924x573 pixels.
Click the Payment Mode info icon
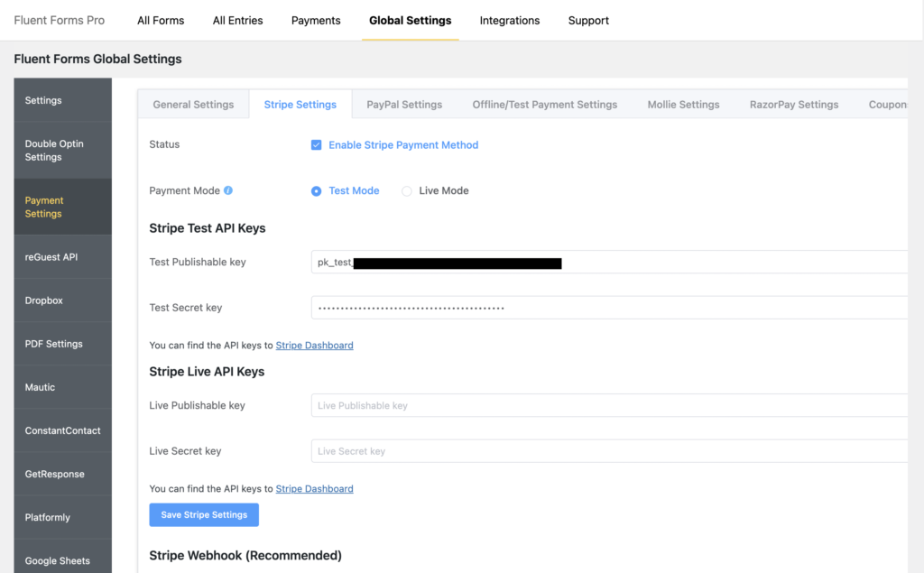(x=228, y=190)
